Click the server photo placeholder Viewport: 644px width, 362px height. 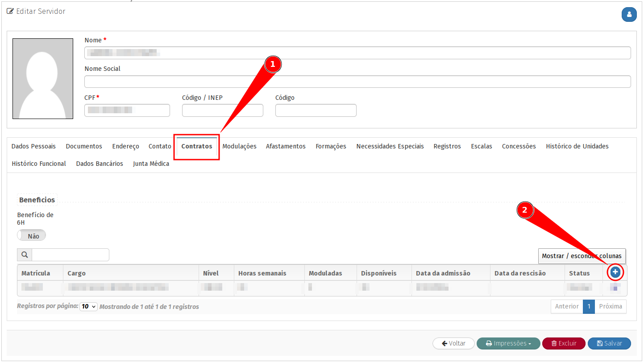point(43,78)
